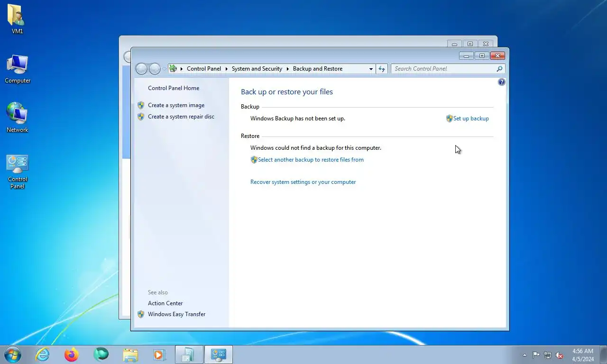Screen dimensions: 607x364
Task: Open Action Center under See also
Action: [x=165, y=303]
